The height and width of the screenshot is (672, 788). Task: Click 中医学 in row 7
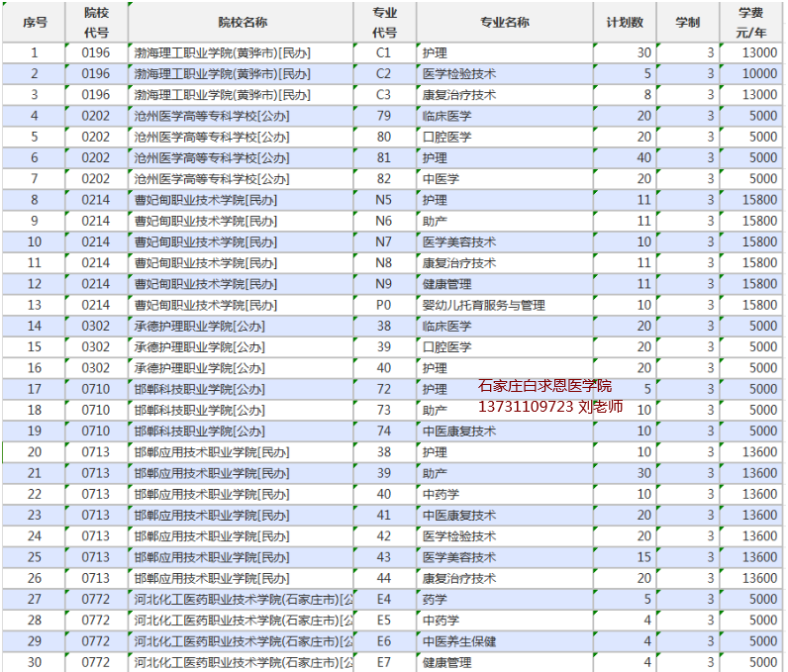point(441,179)
